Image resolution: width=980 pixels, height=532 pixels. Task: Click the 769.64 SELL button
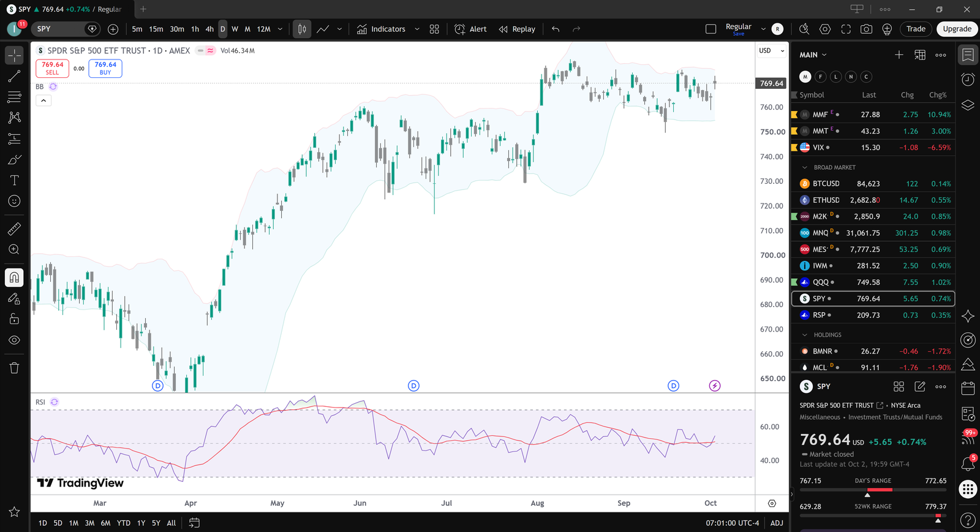point(53,68)
